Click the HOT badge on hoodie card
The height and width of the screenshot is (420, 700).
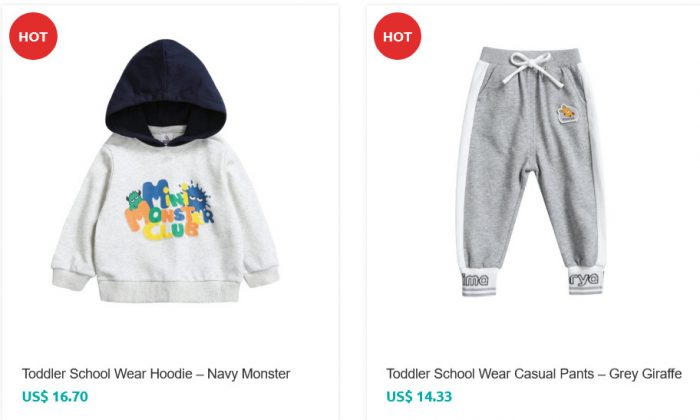coord(33,36)
